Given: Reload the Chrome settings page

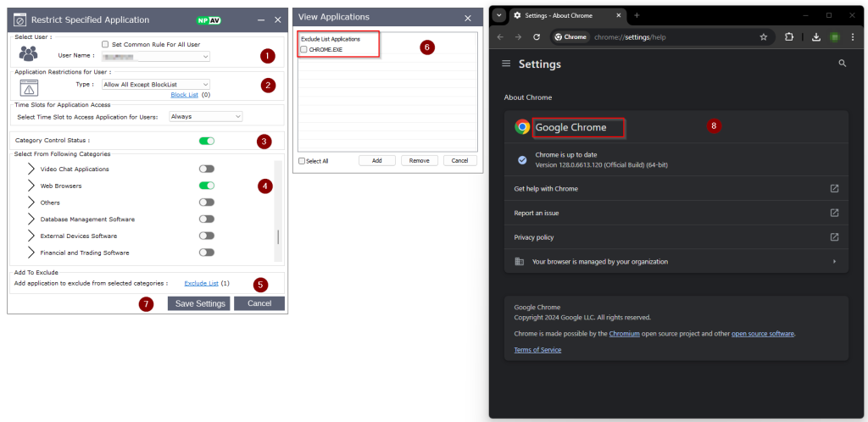Looking at the screenshot, I should click(x=536, y=37).
